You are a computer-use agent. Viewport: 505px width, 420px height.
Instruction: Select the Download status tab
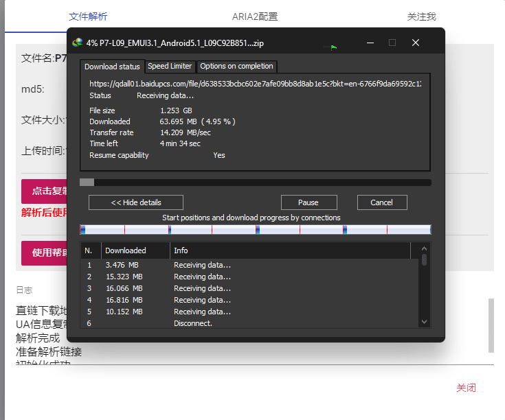[x=112, y=67]
